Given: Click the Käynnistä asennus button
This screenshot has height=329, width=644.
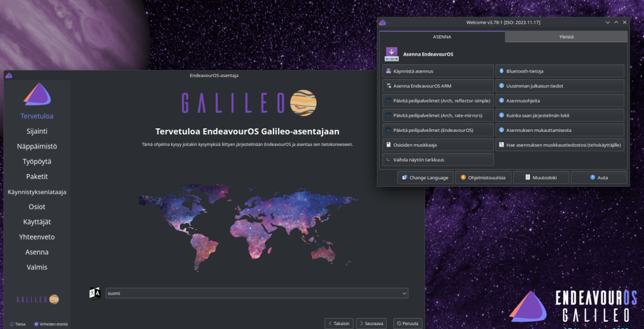Looking at the screenshot, I should point(438,71).
